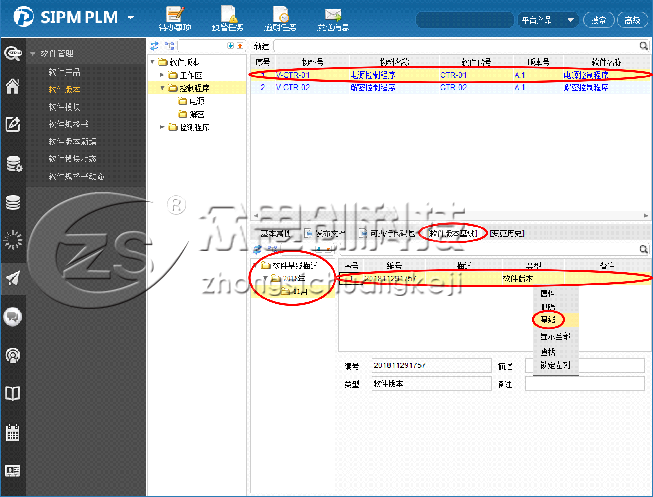Open the edit pencil icon in sidebar
653x497 pixels.
(13, 125)
